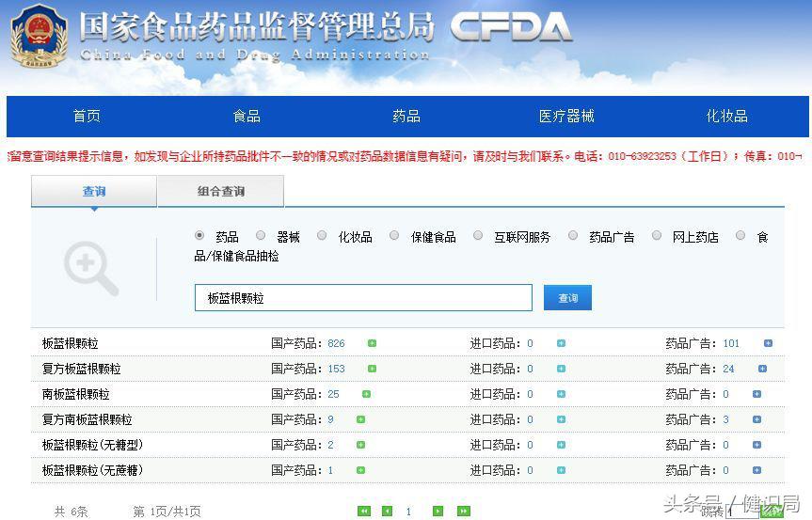Jump to last page with double-right arrow
This screenshot has height=520, width=812.
(464, 512)
